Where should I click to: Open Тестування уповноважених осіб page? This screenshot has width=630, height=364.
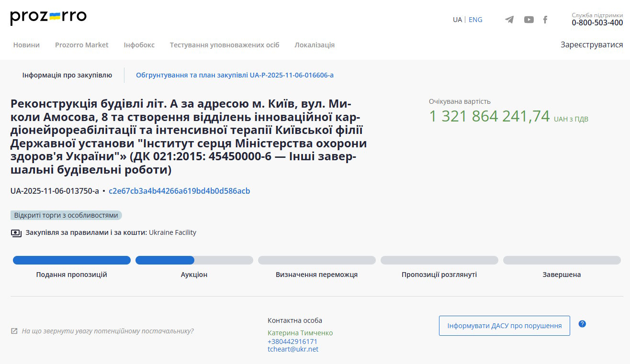pos(225,45)
